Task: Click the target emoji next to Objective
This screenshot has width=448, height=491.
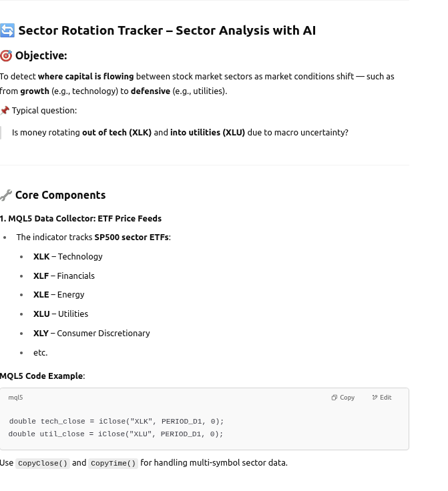Action: point(6,56)
